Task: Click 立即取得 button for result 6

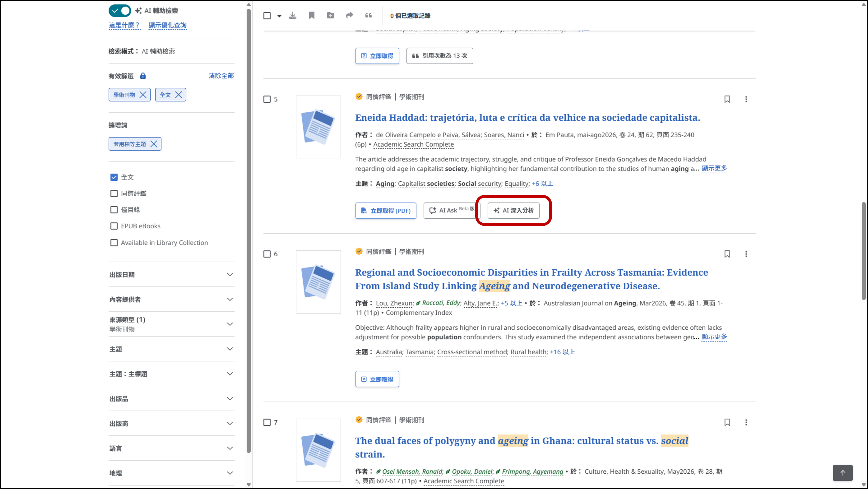Action: (377, 379)
